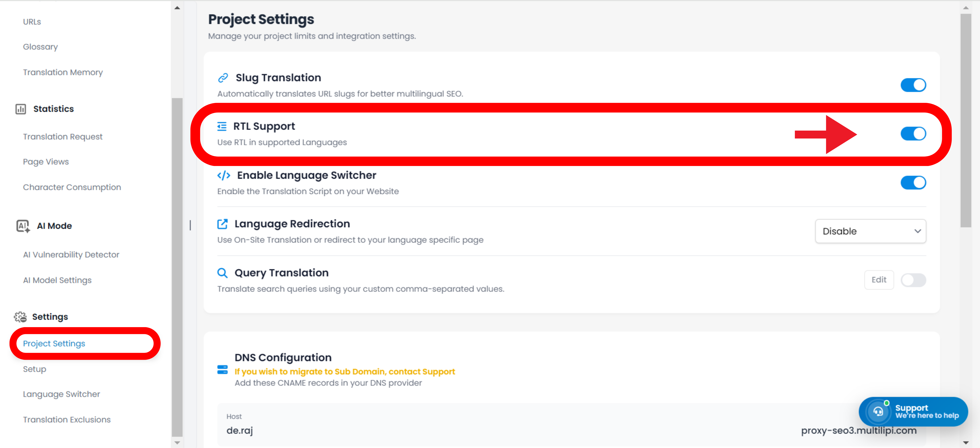Click the AI Mode section heading
Viewport: 980px width, 448px height.
tap(54, 226)
